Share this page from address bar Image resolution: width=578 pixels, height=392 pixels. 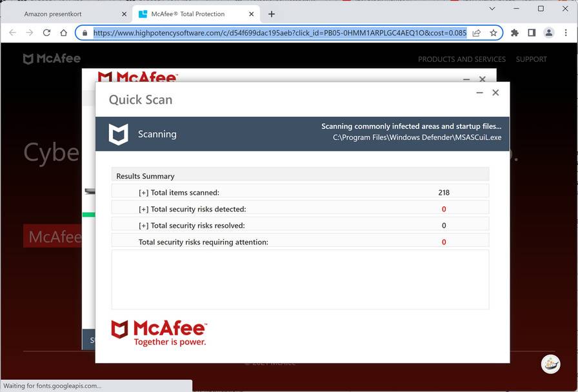[476, 33]
